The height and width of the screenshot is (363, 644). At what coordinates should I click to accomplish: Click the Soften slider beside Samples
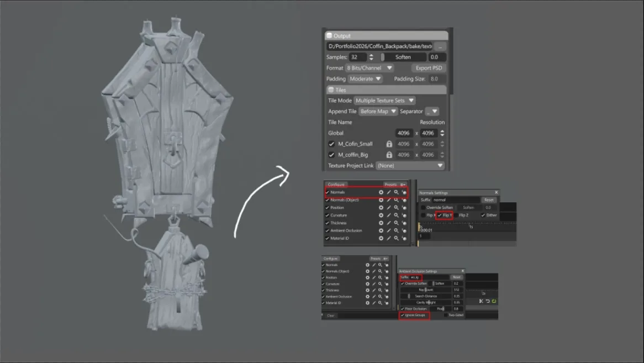[x=403, y=57]
